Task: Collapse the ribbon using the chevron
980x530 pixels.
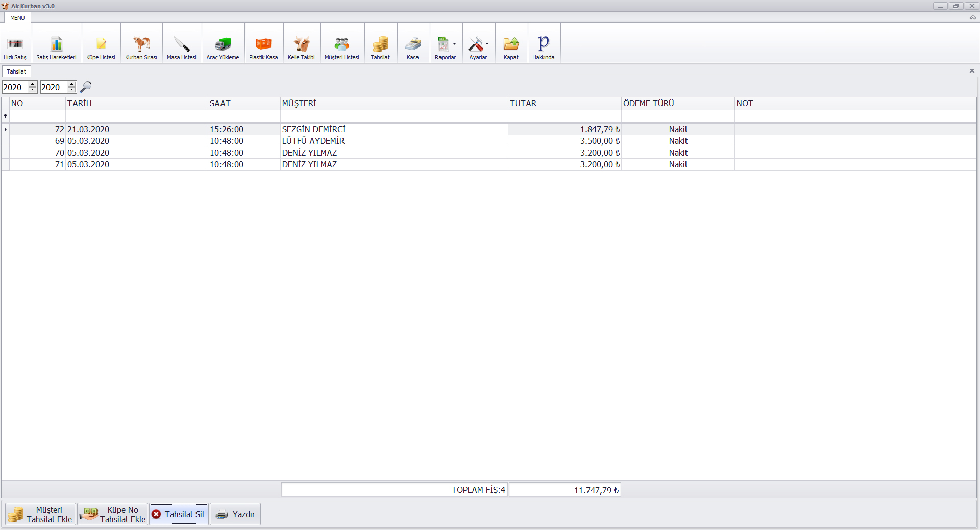Action: (x=972, y=17)
